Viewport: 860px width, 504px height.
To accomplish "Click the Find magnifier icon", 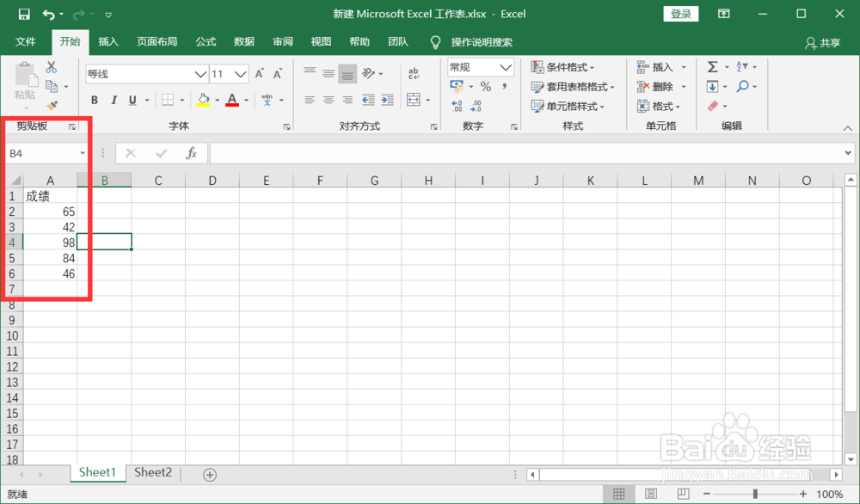I will tap(743, 86).
